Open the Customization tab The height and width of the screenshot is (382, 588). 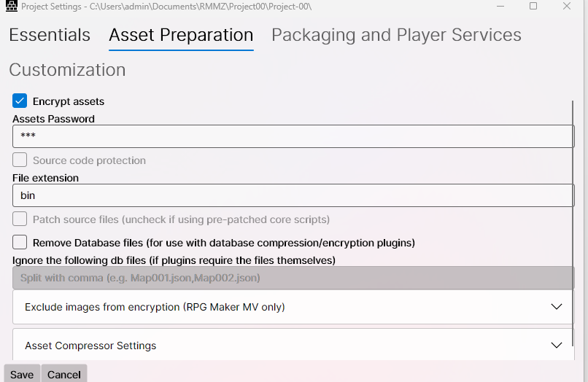tap(67, 70)
